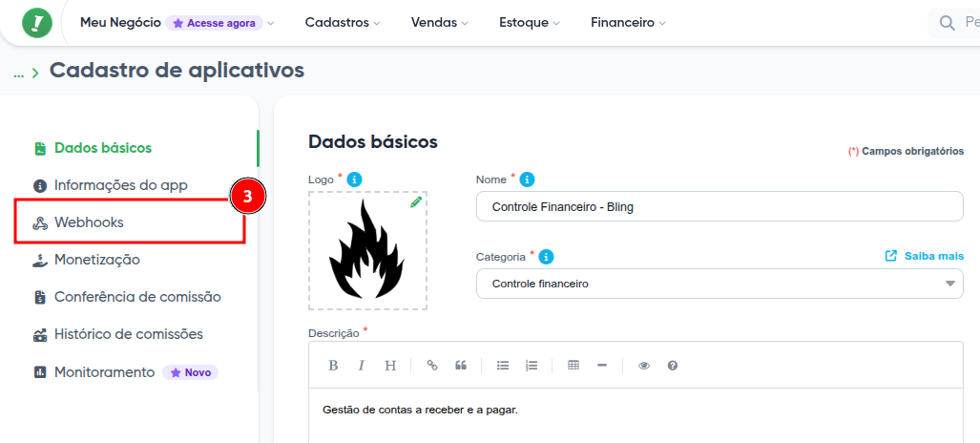The width and height of the screenshot is (980, 443).
Task: Expand the Financeiro menu
Action: point(627,22)
